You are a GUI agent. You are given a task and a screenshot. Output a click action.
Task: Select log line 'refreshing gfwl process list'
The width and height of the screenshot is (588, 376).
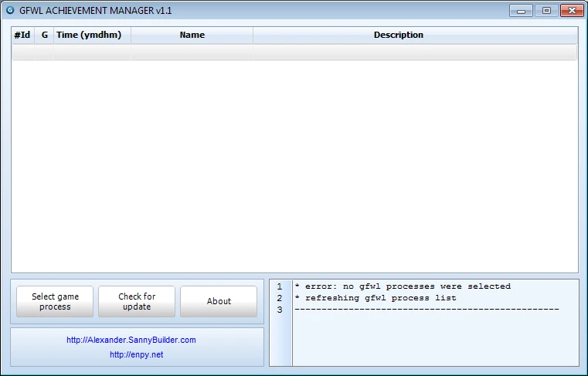pos(376,298)
